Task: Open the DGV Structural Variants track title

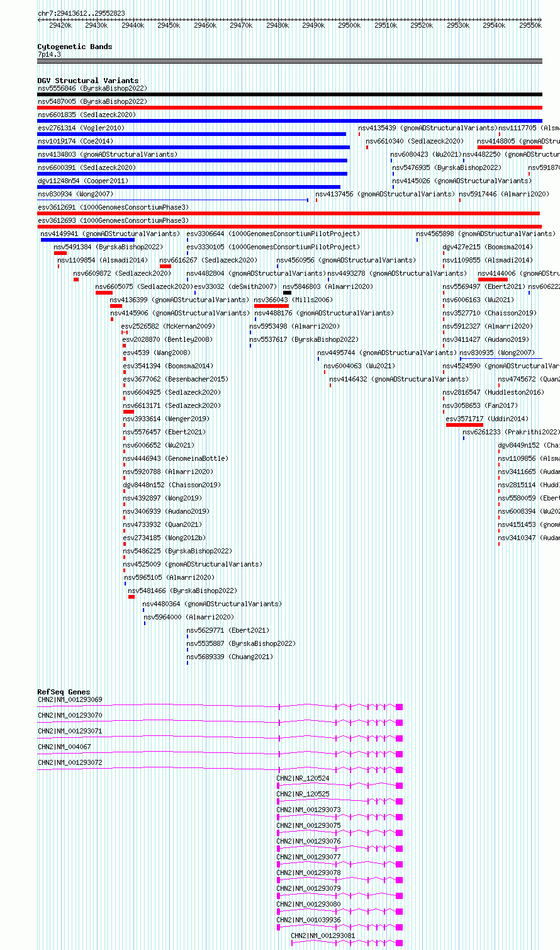Action: pyautogui.click(x=88, y=81)
